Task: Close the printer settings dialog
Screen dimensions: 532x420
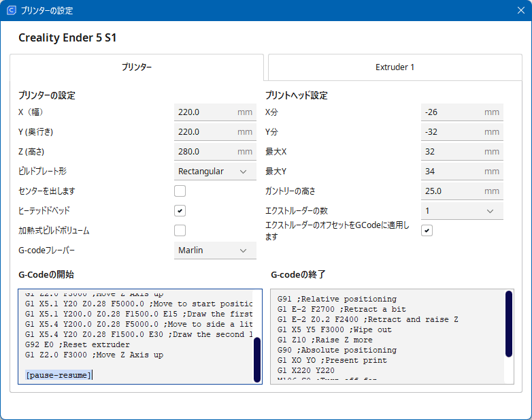Action: [521, 10]
